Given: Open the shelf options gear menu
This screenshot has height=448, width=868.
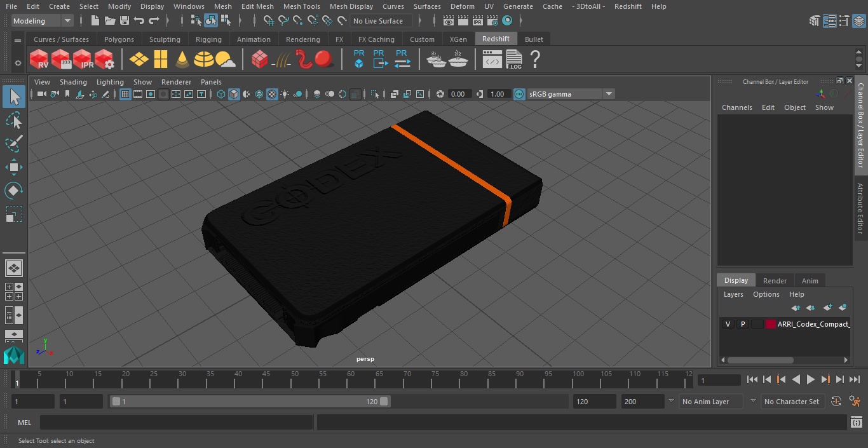Looking at the screenshot, I should tap(18, 63).
